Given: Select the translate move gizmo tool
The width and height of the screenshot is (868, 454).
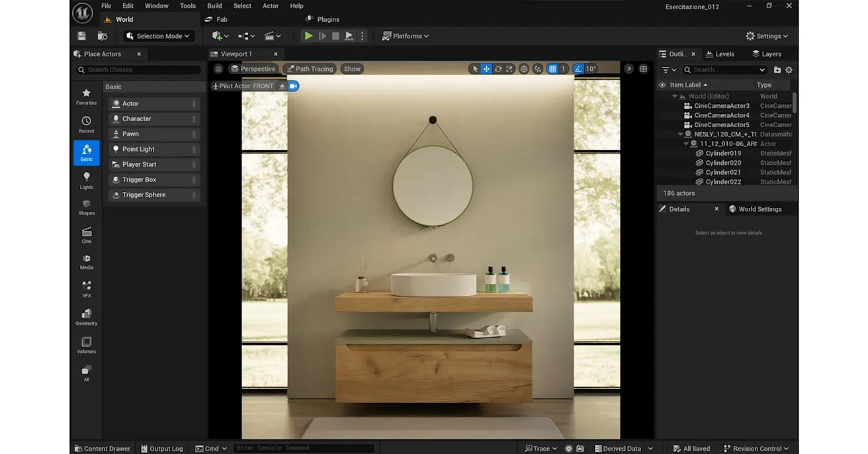Looking at the screenshot, I should coord(486,69).
